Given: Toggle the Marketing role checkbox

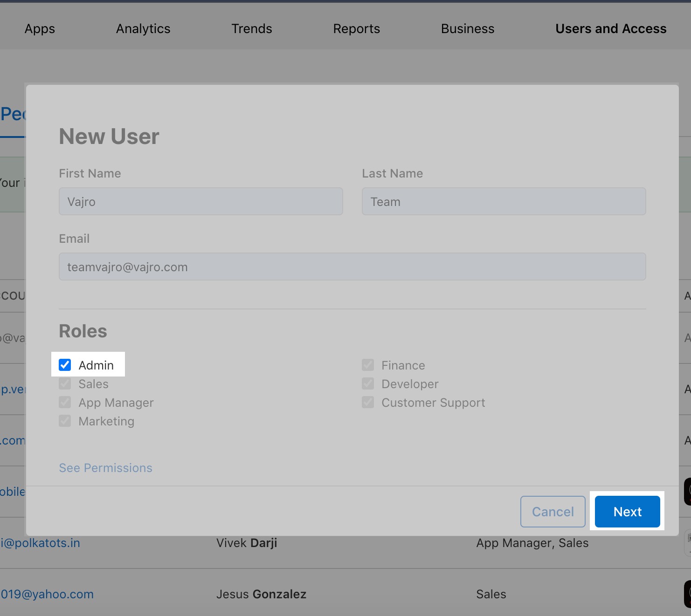Looking at the screenshot, I should [65, 421].
